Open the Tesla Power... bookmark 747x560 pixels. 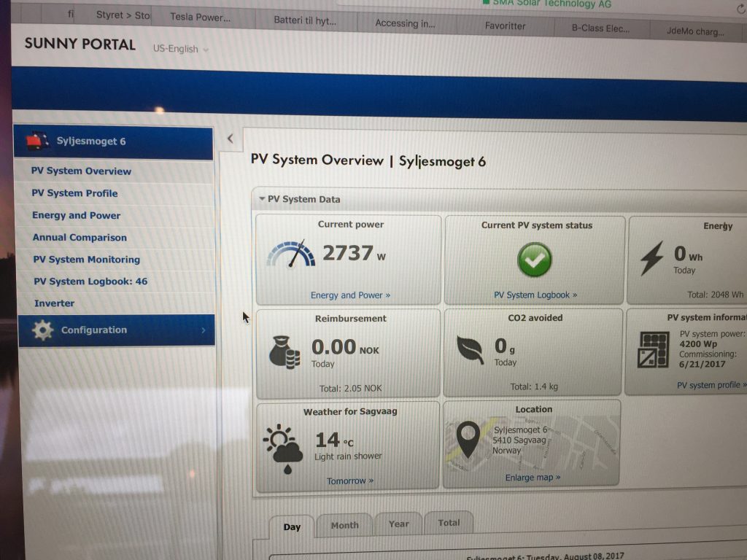click(200, 17)
